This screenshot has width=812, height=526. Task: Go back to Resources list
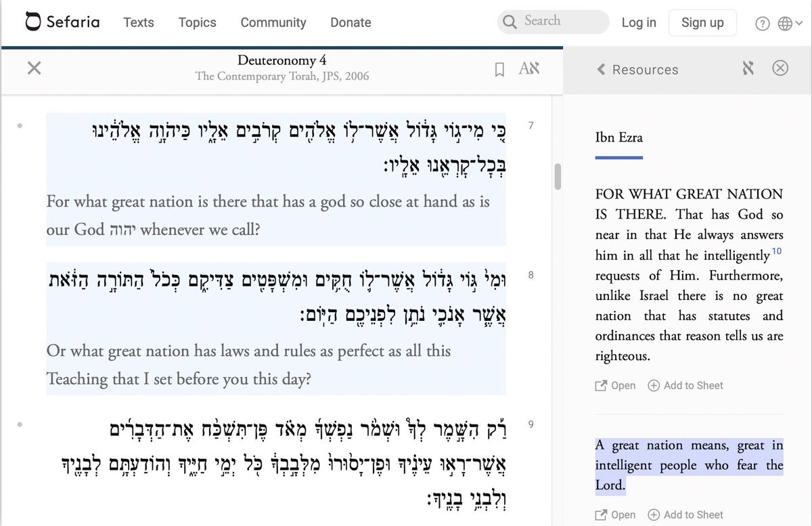click(x=637, y=69)
